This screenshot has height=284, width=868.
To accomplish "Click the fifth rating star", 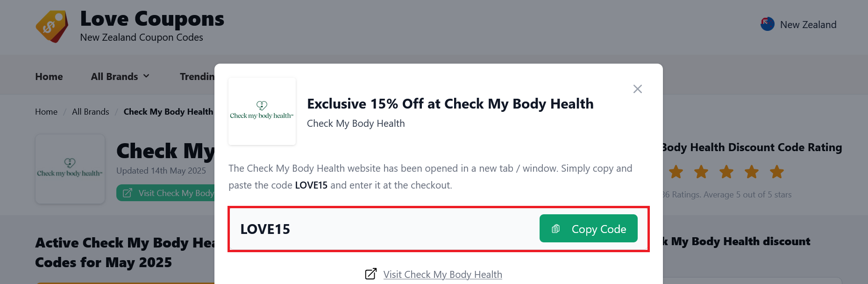I will click(777, 172).
